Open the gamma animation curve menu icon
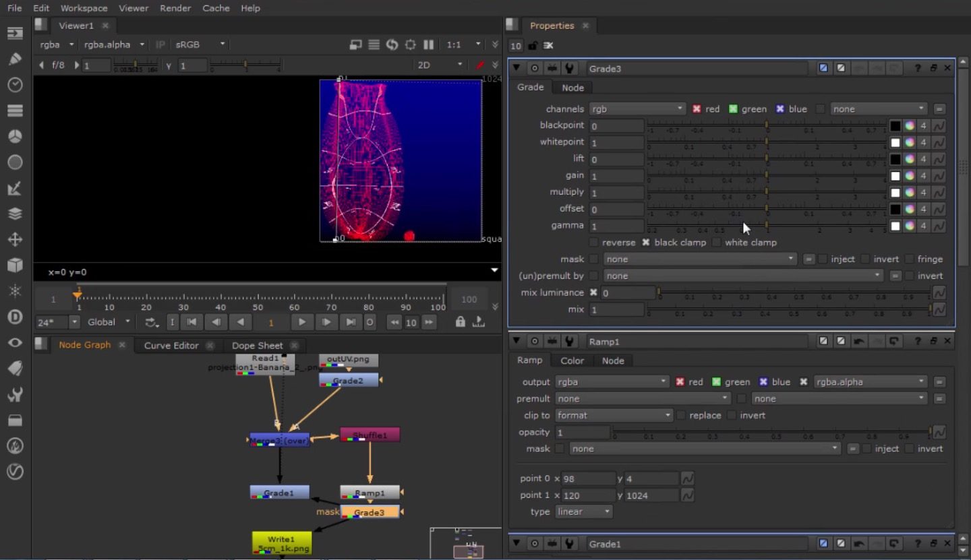The height and width of the screenshot is (560, 971). pos(939,226)
